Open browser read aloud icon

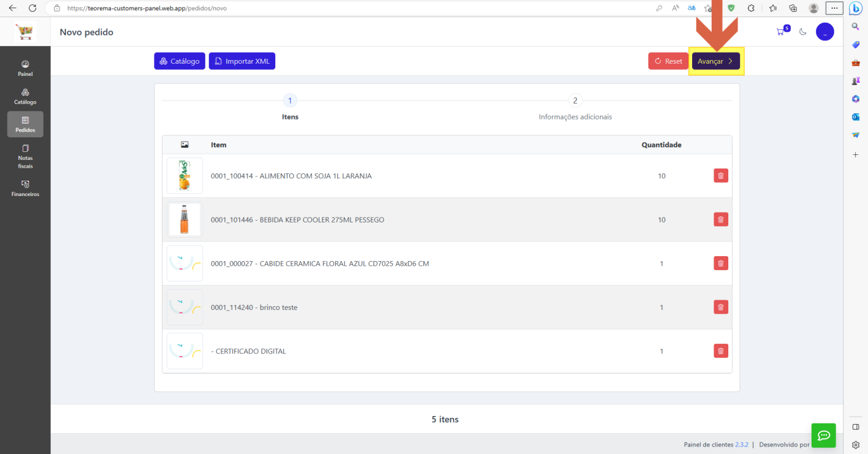click(676, 8)
